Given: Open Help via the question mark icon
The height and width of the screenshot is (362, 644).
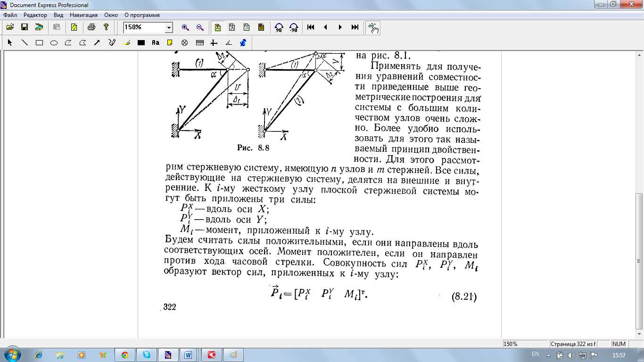Looking at the screenshot, I should coord(107,27).
